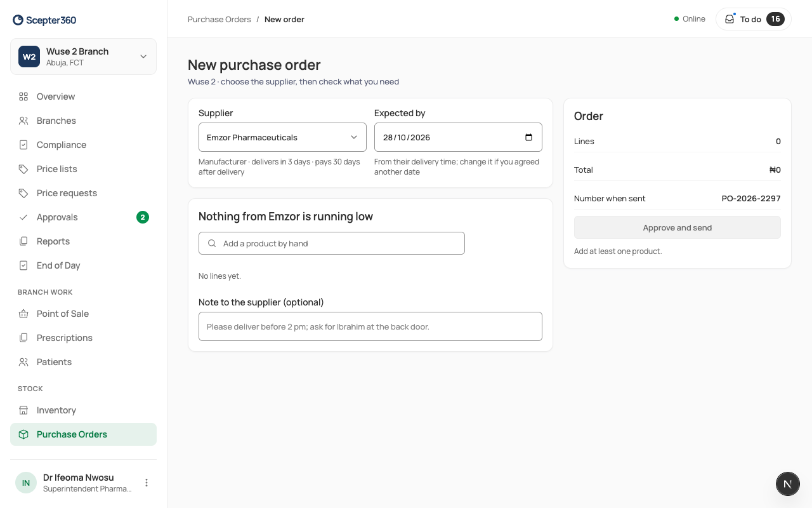Click the Approve and send button
The width and height of the screenshot is (812, 508).
point(678,227)
